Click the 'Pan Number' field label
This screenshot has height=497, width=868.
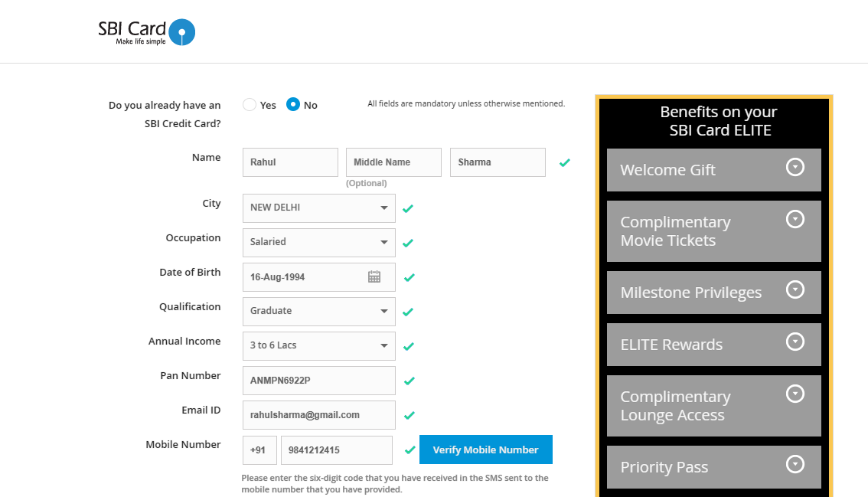point(191,376)
